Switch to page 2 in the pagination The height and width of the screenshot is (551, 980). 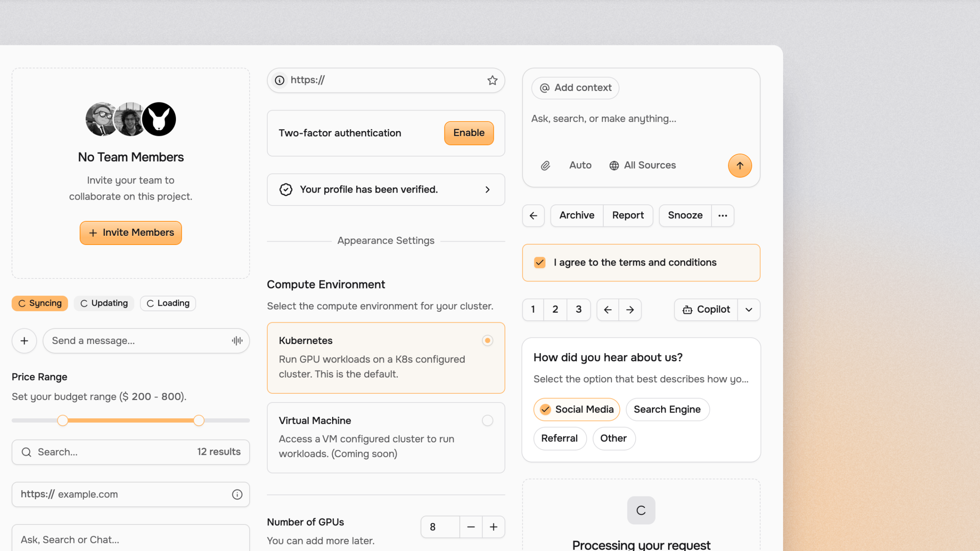(x=555, y=310)
